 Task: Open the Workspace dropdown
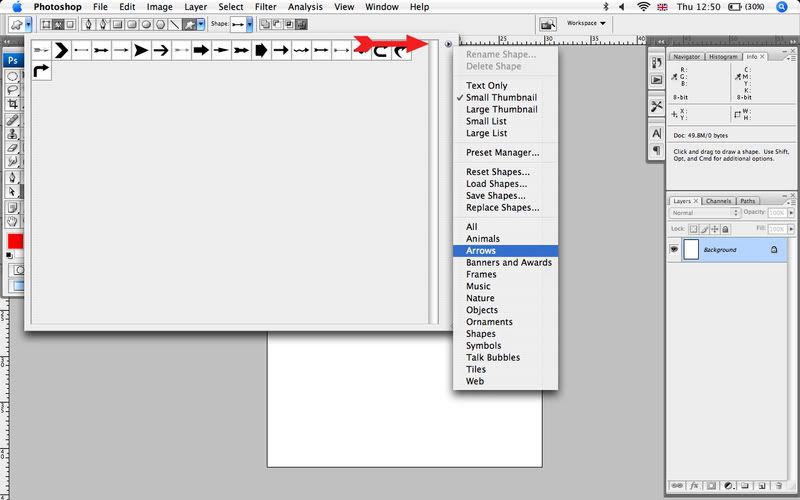tap(586, 23)
